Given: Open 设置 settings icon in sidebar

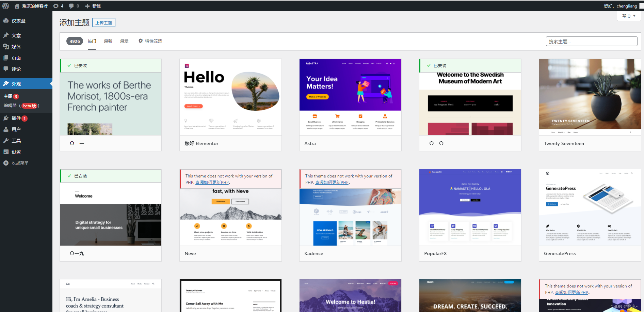Looking at the screenshot, I should point(6,152).
